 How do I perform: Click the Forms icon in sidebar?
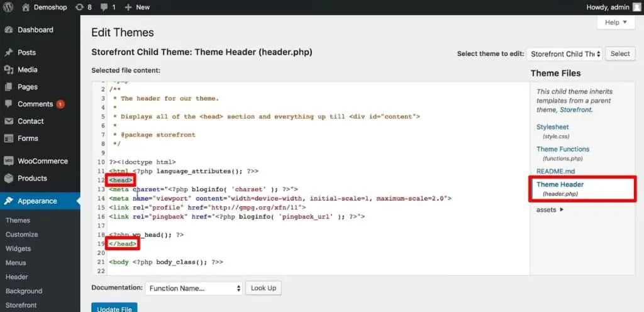tap(9, 138)
